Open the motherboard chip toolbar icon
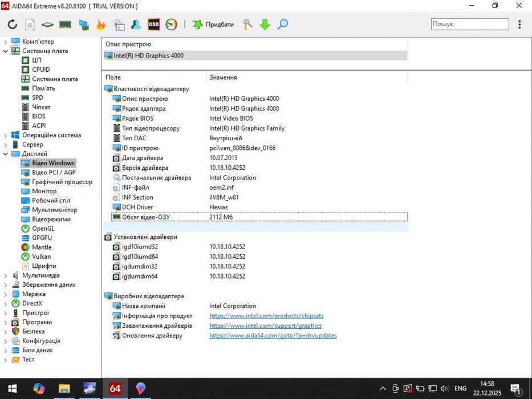The width and height of the screenshot is (532, 399). (x=47, y=25)
